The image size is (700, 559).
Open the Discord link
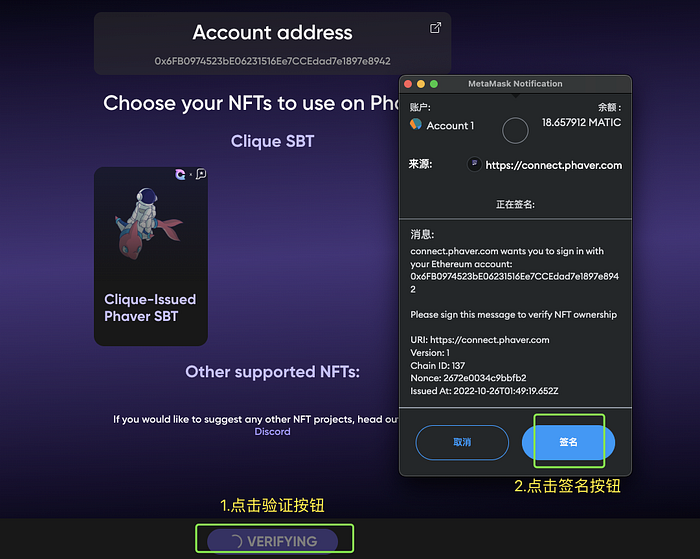(272, 431)
